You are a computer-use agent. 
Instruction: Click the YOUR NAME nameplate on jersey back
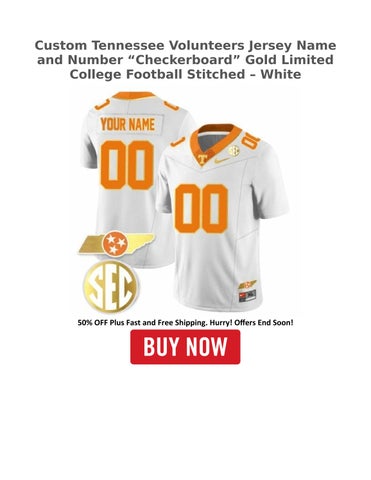[128, 124]
